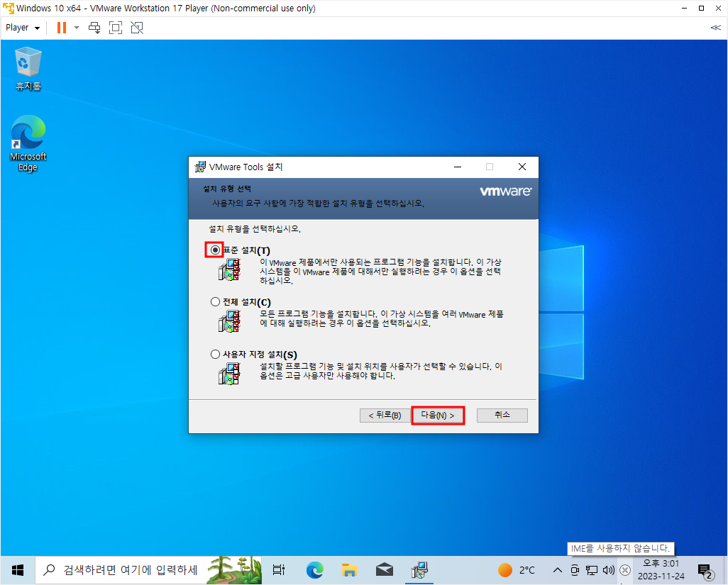Viewport: 728px width, 585px height.
Task: Toggle Unity mode icon in VMware toolbar
Action: [137, 28]
